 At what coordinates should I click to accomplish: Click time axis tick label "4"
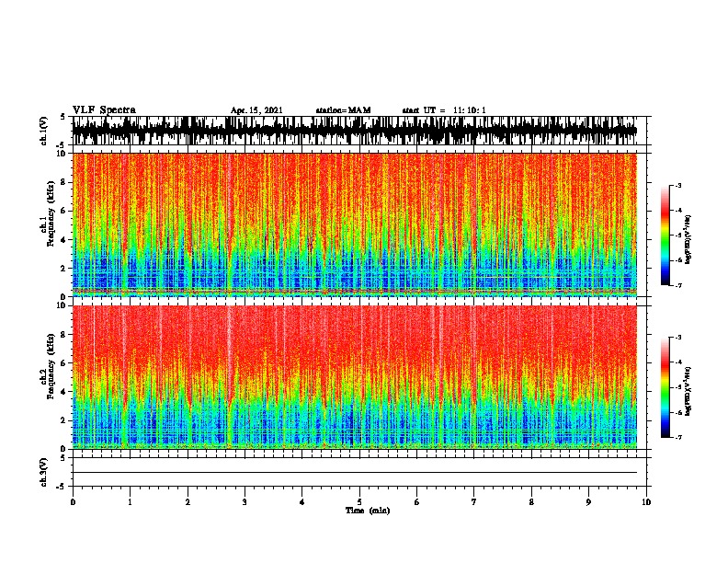(x=302, y=502)
